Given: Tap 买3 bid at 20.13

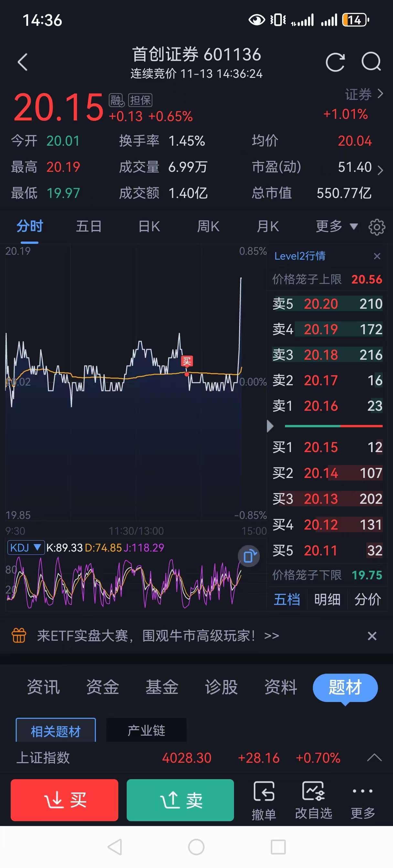Looking at the screenshot, I should 327,499.
